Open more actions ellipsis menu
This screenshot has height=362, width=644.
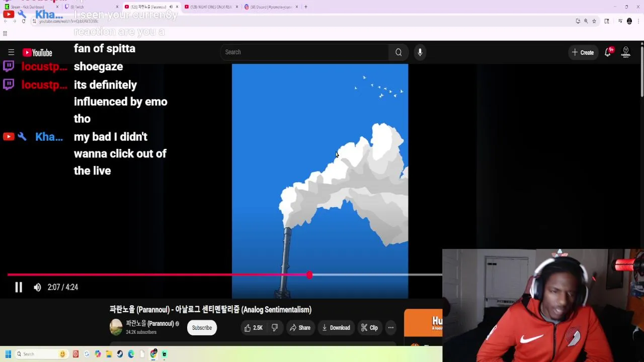pos(390,328)
